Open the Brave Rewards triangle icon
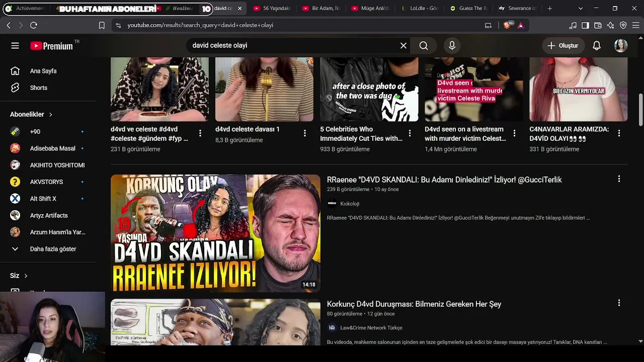 pos(521,25)
